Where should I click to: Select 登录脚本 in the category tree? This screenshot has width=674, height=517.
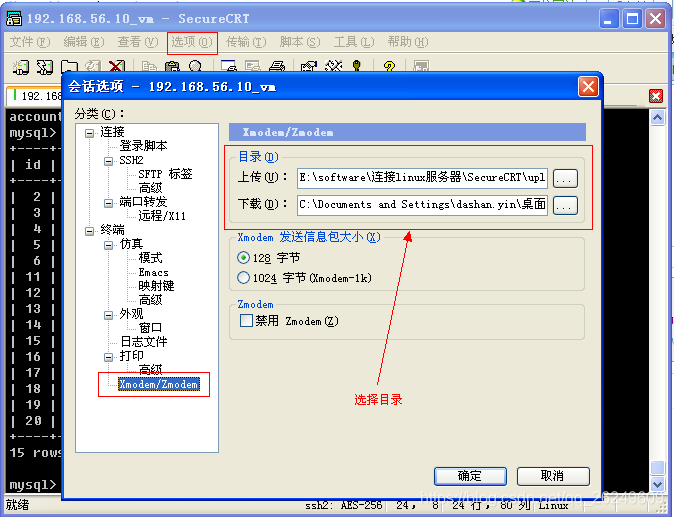[x=143, y=146]
